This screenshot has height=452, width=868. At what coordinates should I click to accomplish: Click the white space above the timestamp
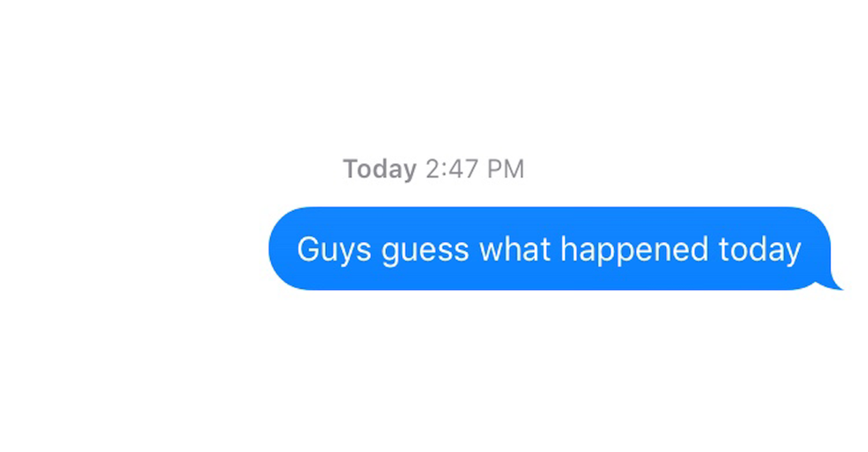pyautogui.click(x=434, y=78)
